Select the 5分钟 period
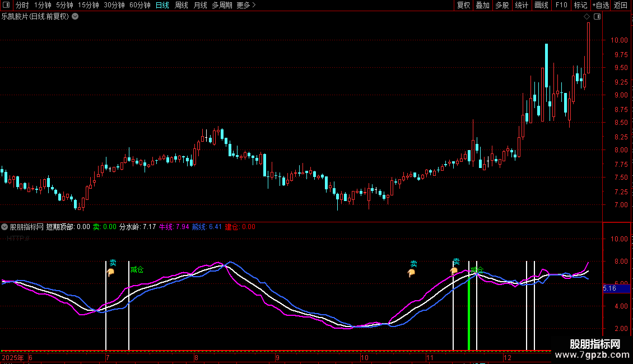Viewport: 633px width, 364px height. click(64, 5)
